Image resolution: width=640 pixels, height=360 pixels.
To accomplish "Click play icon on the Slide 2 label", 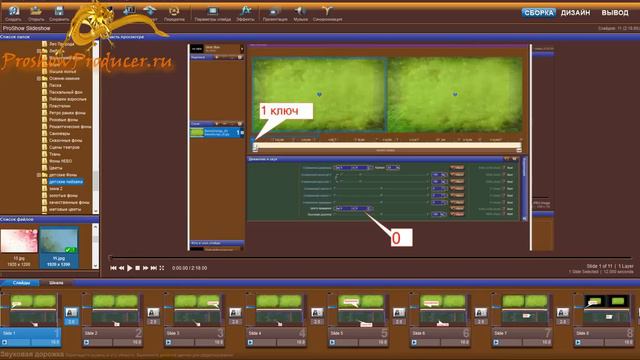I will point(87,342).
